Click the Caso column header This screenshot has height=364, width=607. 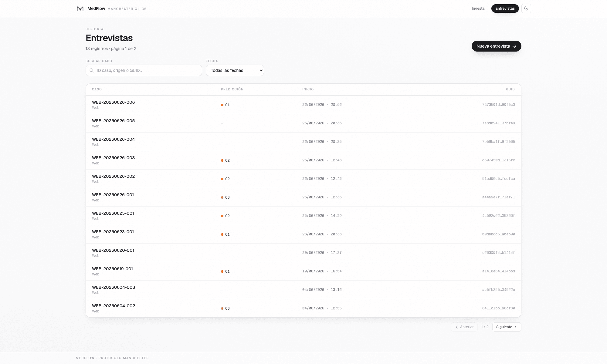tap(97, 89)
